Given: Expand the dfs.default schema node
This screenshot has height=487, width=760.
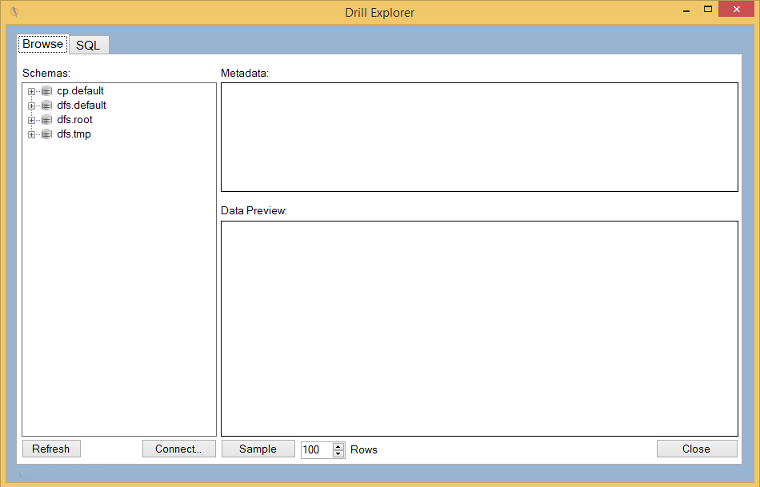Looking at the screenshot, I should click(32, 105).
